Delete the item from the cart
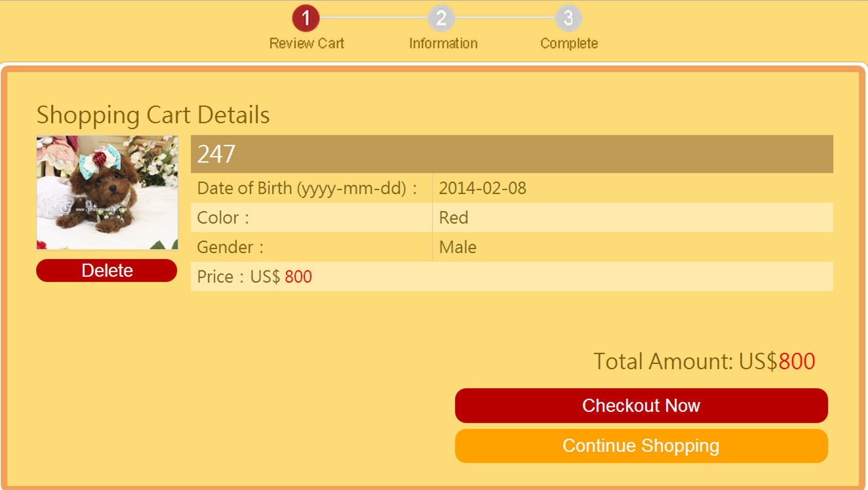This screenshot has width=868, height=490. tap(107, 270)
